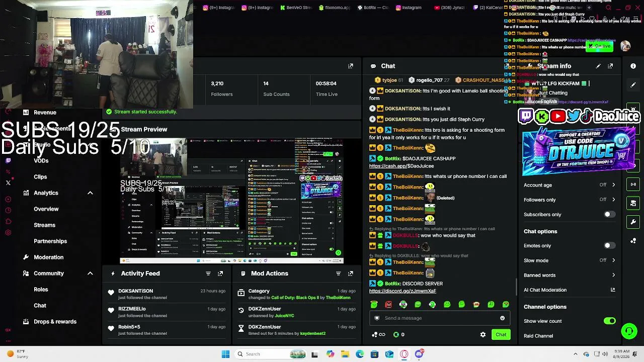Pop out the session stats panel
Image resolution: width=644 pixels, height=362 pixels.
351,66
